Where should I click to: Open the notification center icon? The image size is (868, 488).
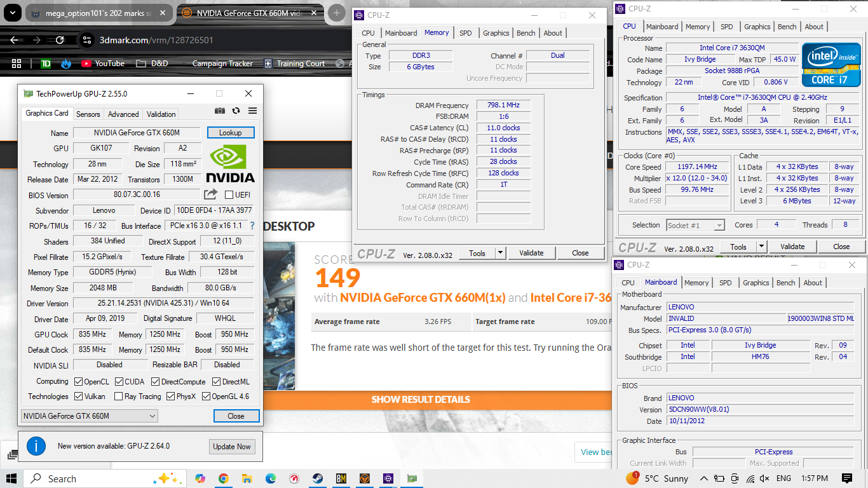tap(847, 478)
